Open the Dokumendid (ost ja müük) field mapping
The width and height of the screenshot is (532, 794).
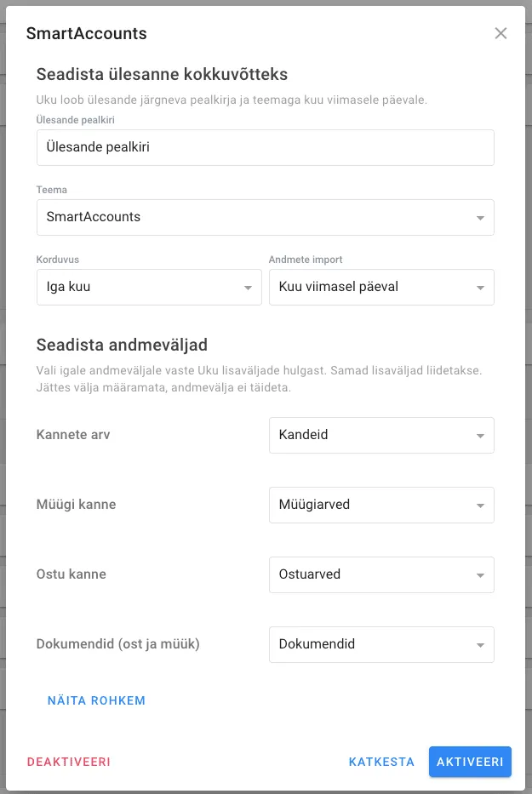point(381,644)
